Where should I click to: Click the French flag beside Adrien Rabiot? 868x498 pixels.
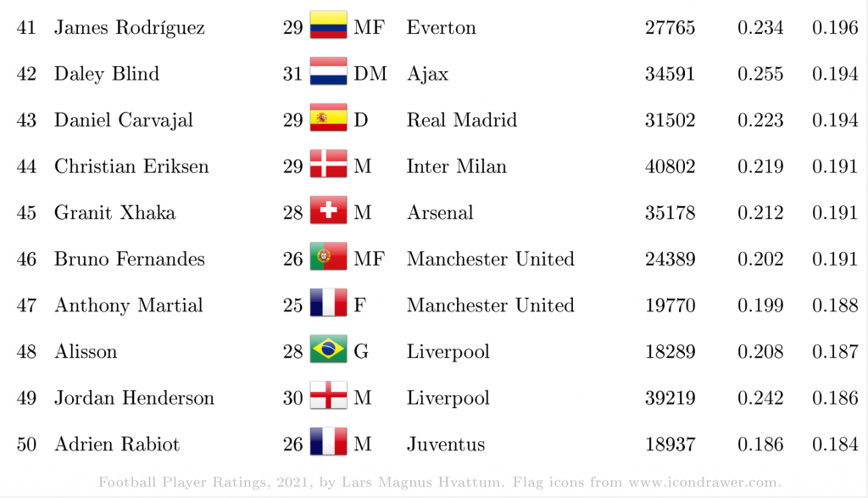pyautogui.click(x=328, y=441)
